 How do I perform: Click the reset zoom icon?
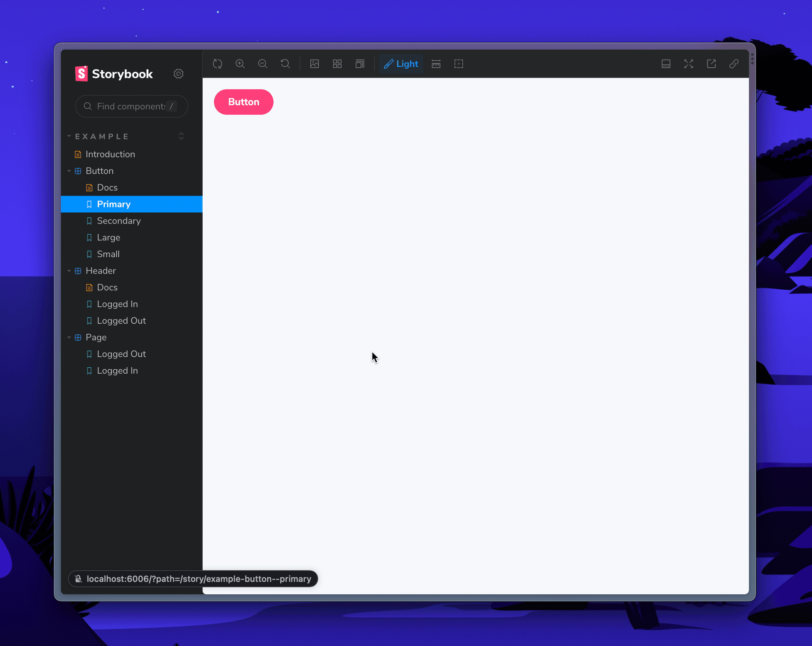point(285,64)
